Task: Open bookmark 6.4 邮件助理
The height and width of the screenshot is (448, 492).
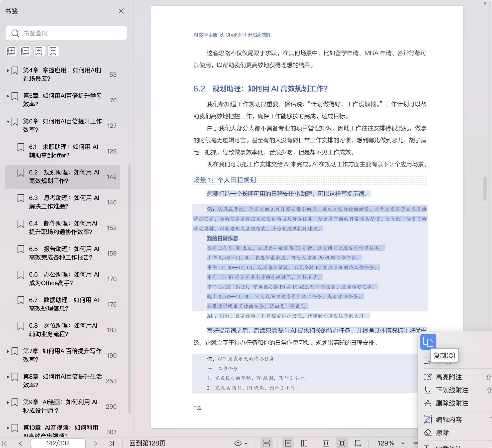Action: click(x=63, y=228)
